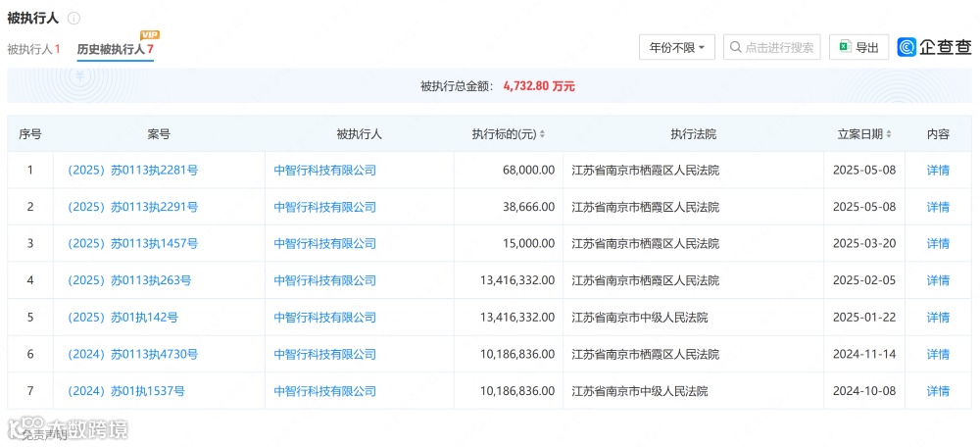Viewport: 980px width, 447px height.
Task: Click 2025-05-08 date in row 2
Action: (x=864, y=207)
